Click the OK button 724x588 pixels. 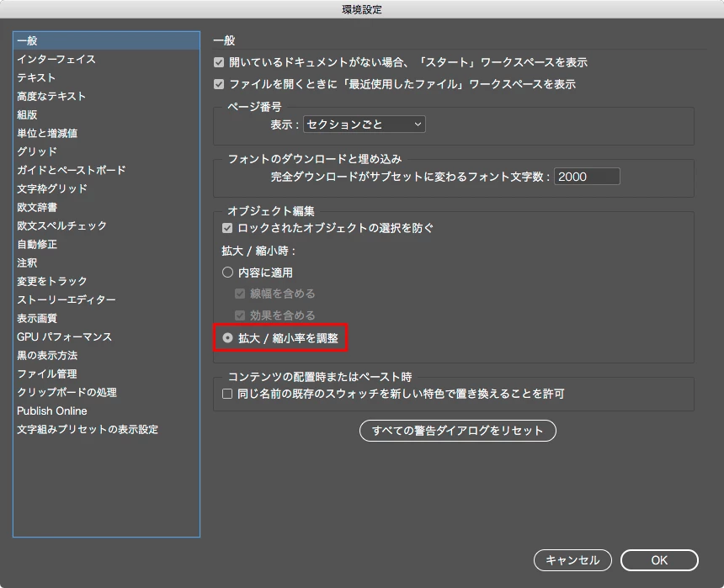coord(659,560)
